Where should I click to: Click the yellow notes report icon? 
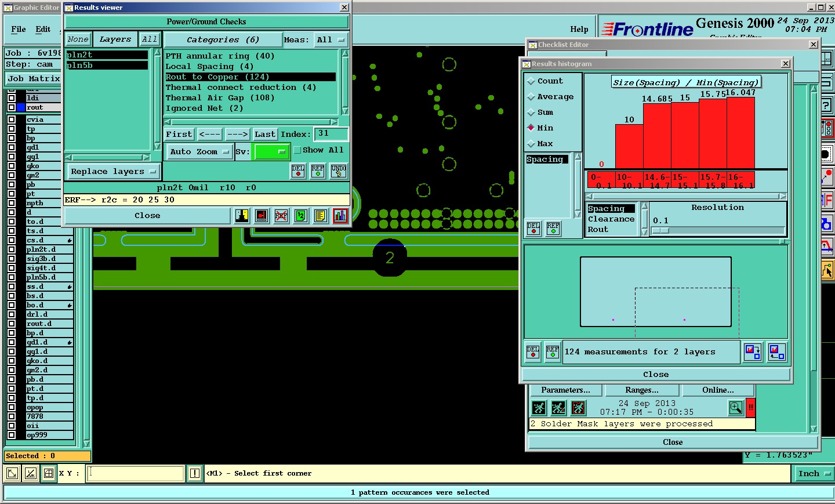[x=321, y=216]
